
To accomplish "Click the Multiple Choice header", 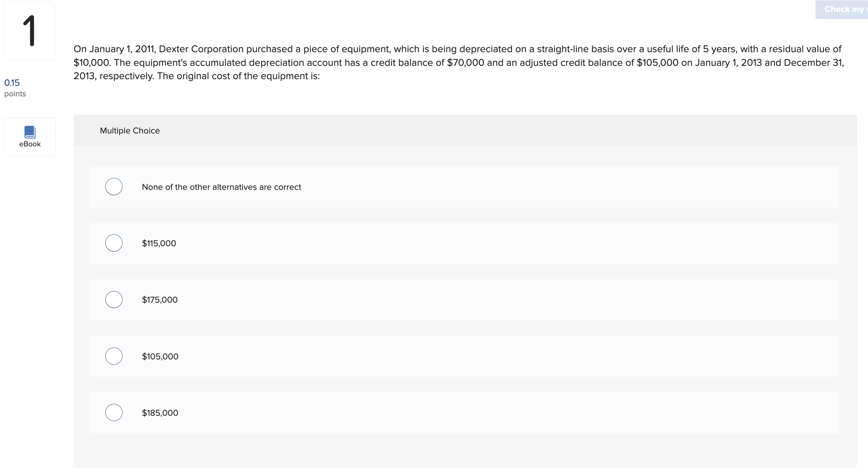I will tap(130, 130).
